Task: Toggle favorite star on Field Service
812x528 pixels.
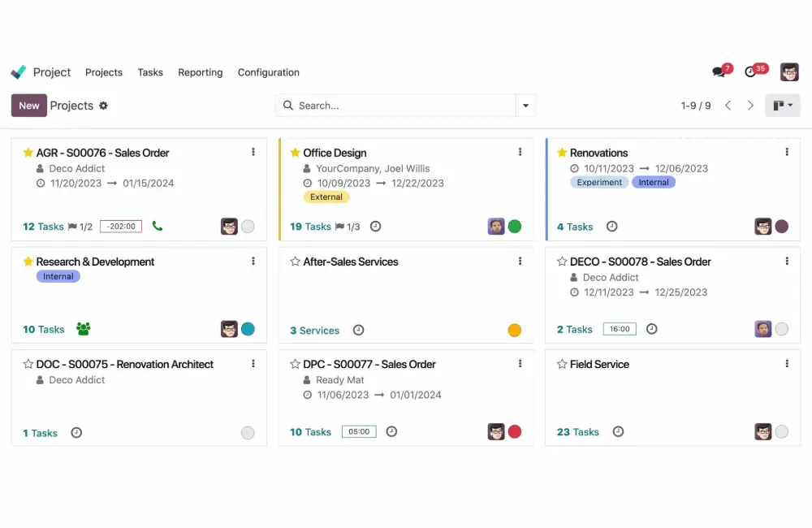Action: coord(562,364)
